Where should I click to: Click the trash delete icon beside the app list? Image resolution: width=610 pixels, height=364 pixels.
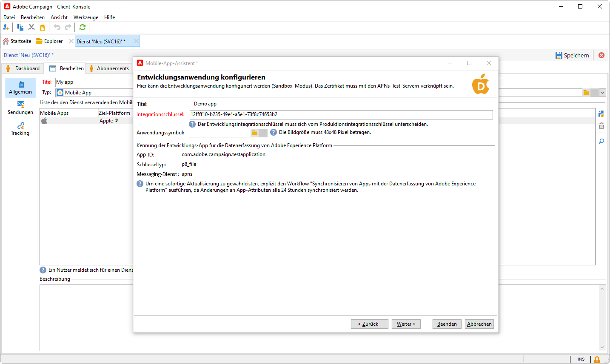tap(601, 126)
